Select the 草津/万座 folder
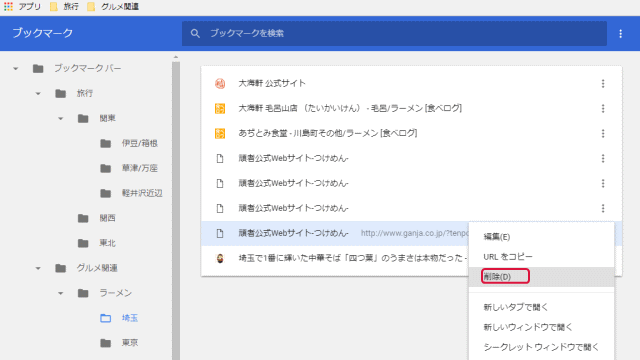This screenshot has width=640, height=360. click(x=140, y=168)
